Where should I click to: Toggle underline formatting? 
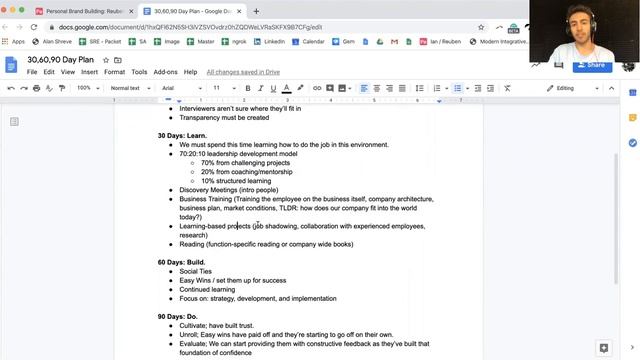pos(273,88)
